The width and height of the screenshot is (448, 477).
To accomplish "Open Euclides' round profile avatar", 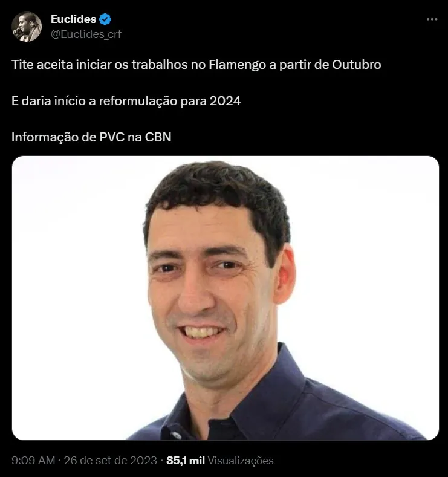I will pos(27,27).
